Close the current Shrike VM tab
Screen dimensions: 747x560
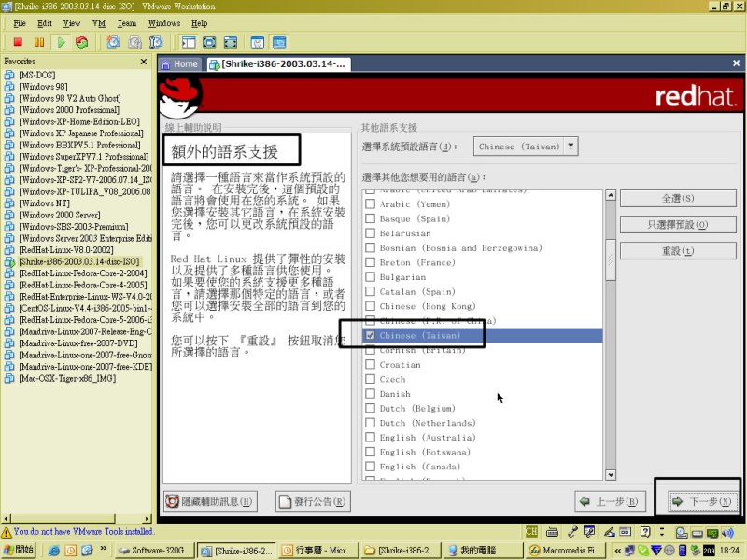[736, 63]
